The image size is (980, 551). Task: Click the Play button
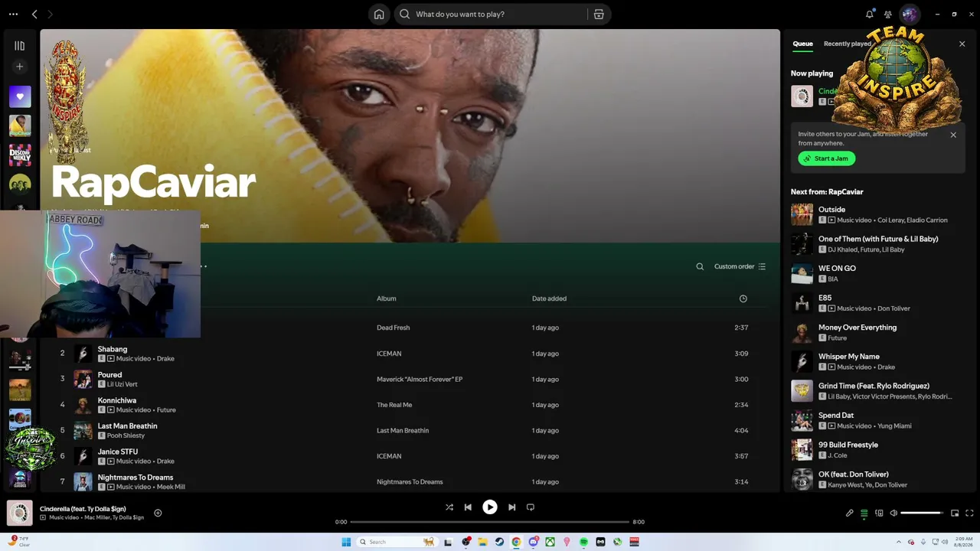[x=490, y=507]
